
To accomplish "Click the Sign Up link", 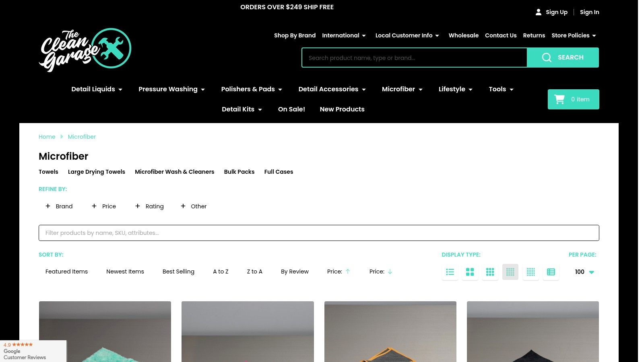I will (557, 12).
